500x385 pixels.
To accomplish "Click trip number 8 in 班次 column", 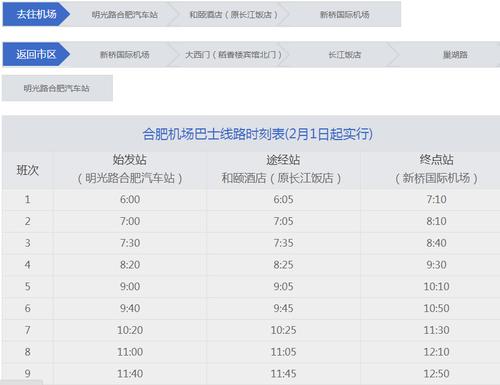I will 28,352.
